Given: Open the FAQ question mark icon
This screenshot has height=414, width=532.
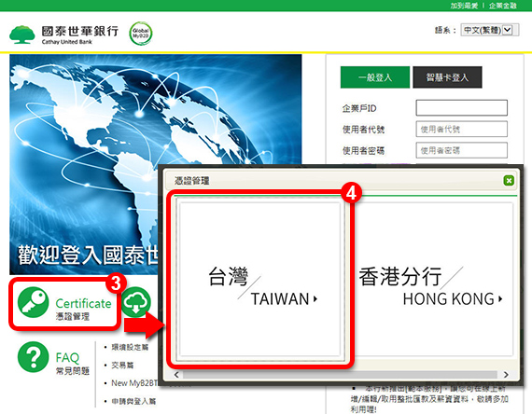Looking at the screenshot, I should (x=33, y=357).
